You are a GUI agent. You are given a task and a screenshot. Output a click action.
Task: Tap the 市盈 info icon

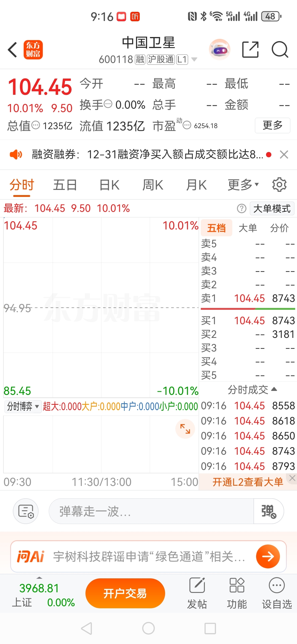(187, 125)
